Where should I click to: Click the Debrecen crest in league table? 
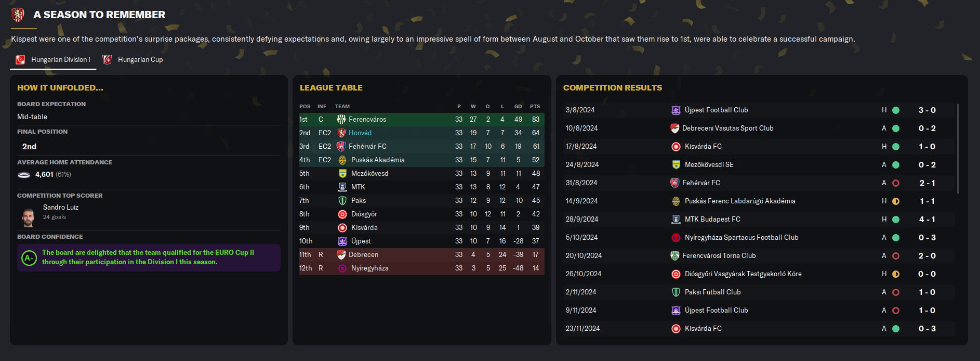coord(341,255)
